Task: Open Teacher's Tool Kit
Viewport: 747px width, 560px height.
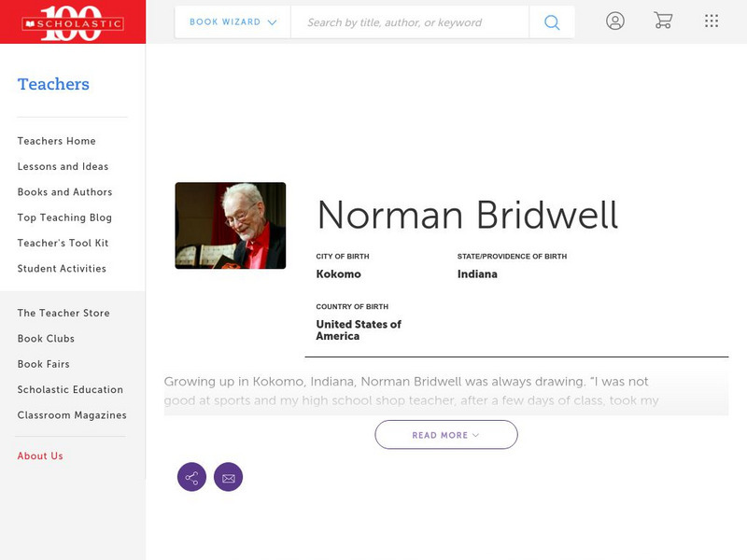Action: 63,243
